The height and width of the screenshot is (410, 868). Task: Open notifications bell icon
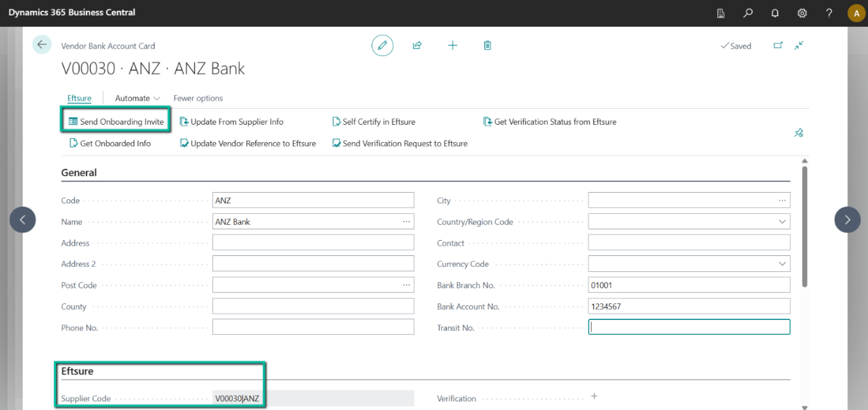[x=775, y=13]
